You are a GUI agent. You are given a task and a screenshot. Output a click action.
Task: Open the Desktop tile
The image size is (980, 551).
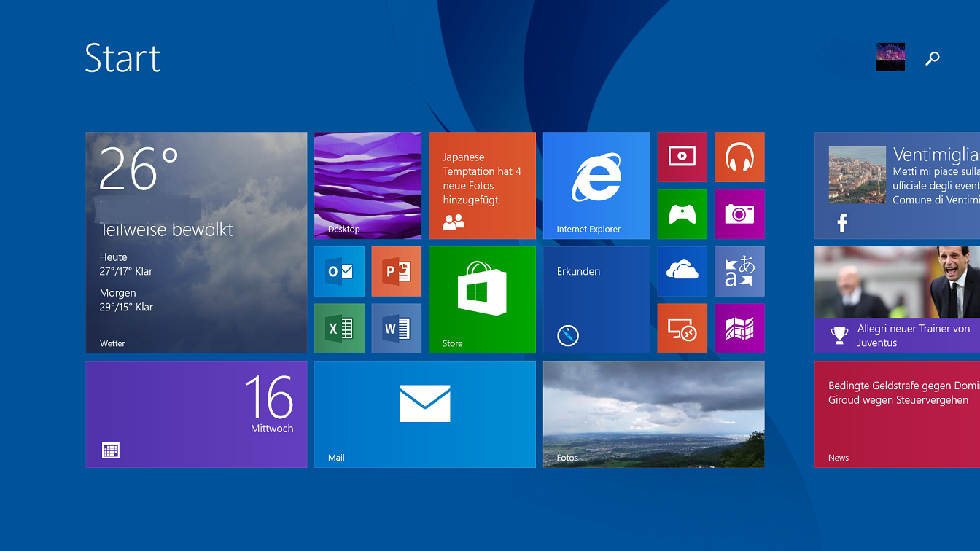tap(367, 185)
